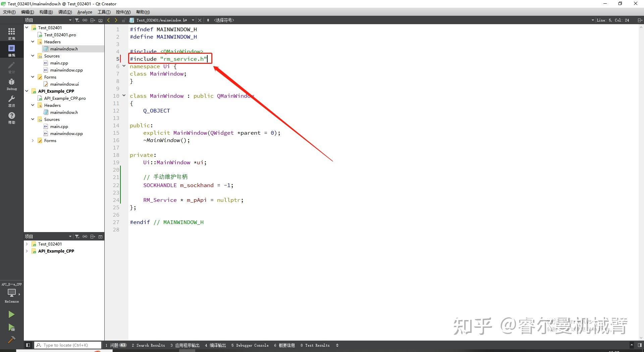Image resolution: width=644 pixels, height=352 pixels.
Task: Collapse the API_Example_CPP project in upper tree
Action: coord(27,91)
